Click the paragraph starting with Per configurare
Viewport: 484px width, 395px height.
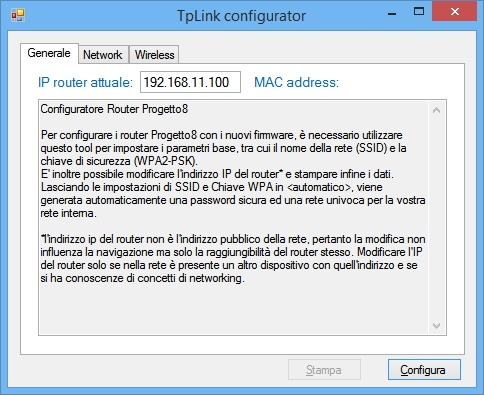point(233,174)
